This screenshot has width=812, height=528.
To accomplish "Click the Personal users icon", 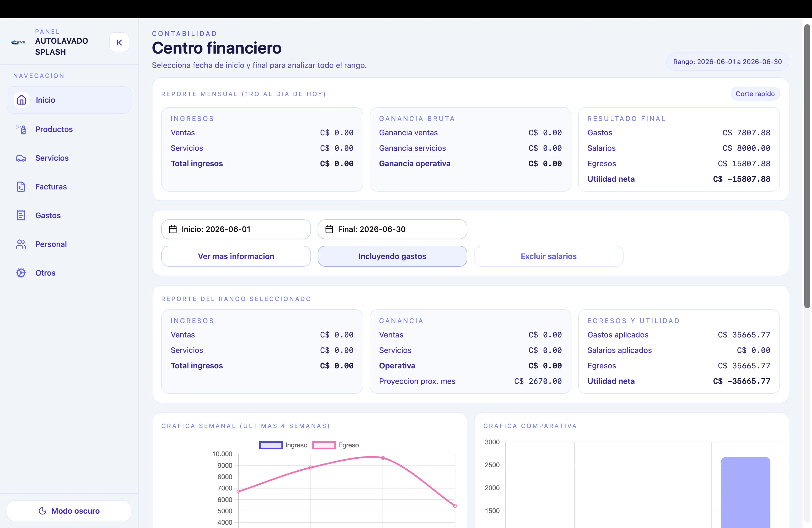I will (x=21, y=244).
